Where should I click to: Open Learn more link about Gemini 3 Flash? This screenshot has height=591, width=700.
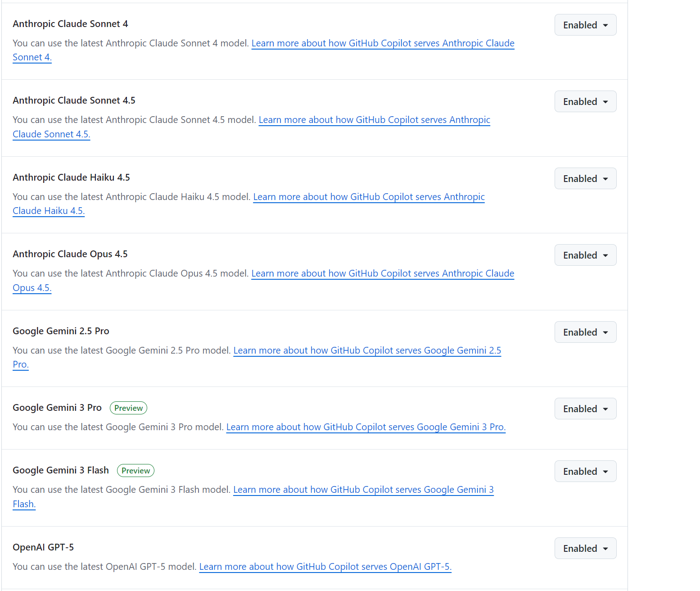coord(364,490)
